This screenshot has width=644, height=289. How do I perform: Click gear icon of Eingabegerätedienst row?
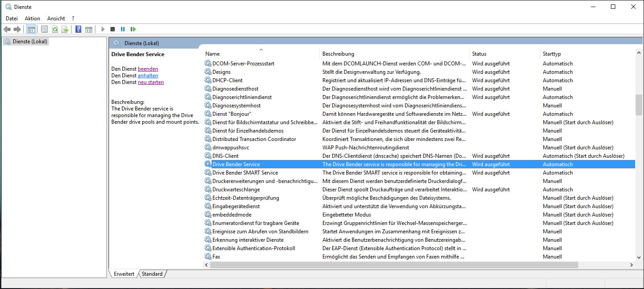pos(208,206)
